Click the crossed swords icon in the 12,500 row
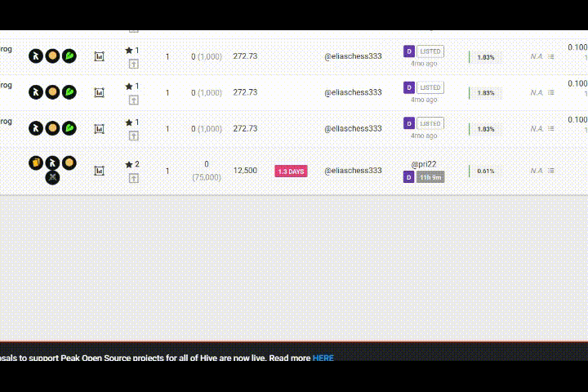Viewport: 588px width, 392px height. pos(52,177)
